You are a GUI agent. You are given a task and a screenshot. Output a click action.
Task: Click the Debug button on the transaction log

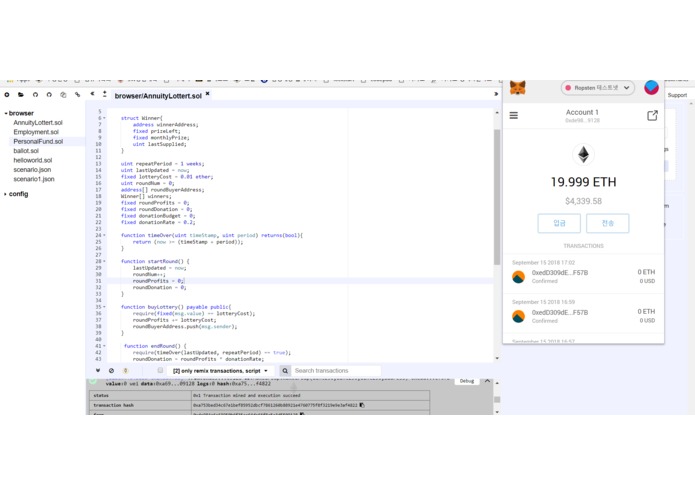tap(467, 381)
